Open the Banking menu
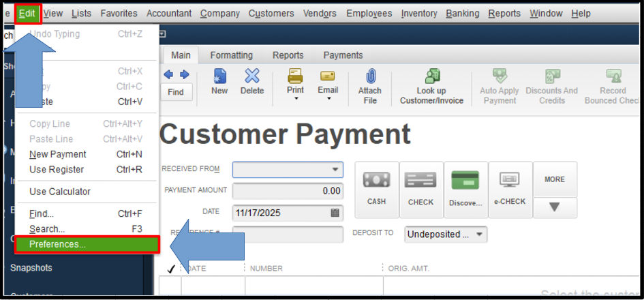644x300 pixels. pos(463,14)
